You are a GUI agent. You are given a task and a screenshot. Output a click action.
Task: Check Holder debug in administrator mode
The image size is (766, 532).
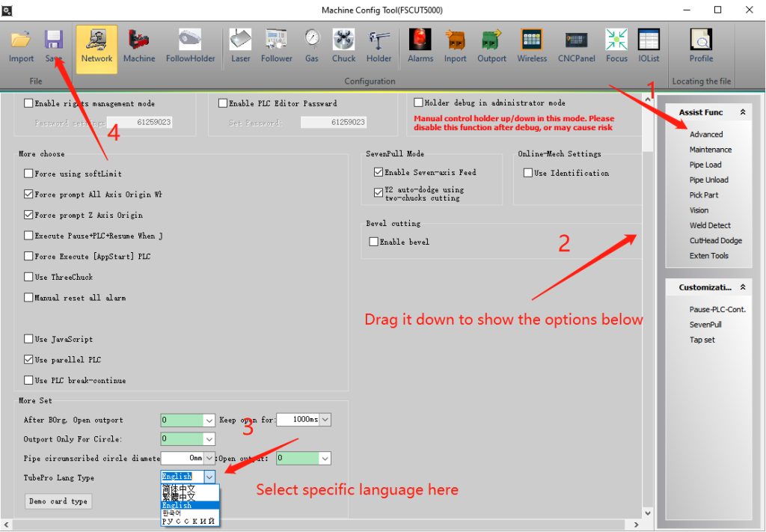click(x=418, y=103)
